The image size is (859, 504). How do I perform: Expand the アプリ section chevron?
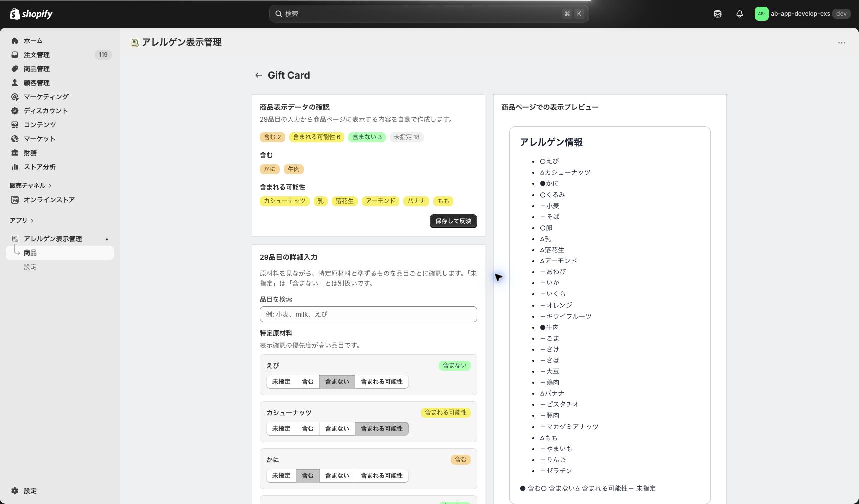[x=32, y=221]
